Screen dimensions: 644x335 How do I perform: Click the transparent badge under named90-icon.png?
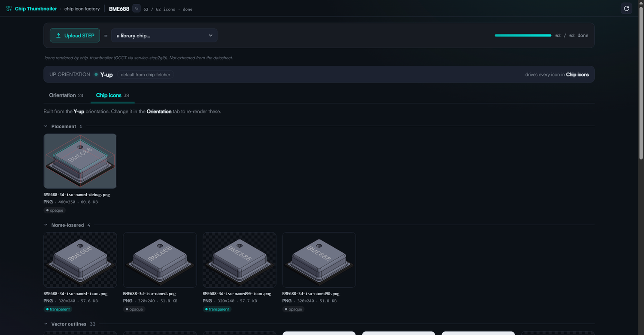point(217,309)
